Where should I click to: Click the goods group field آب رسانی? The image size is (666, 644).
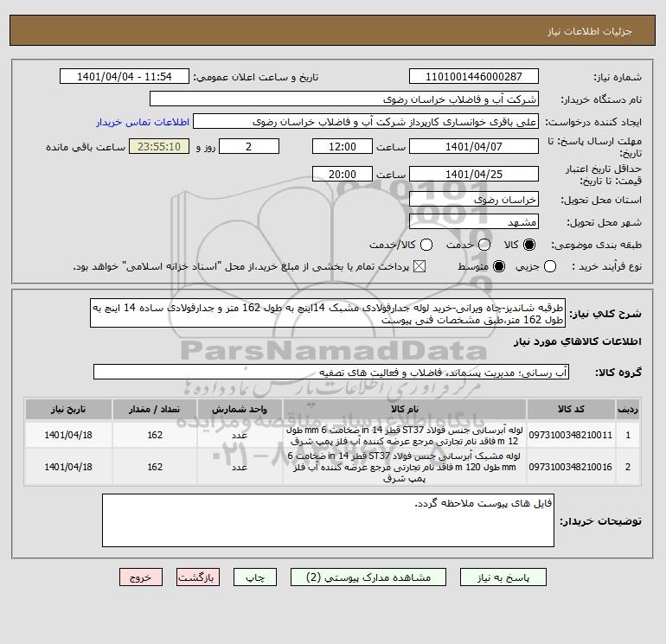331,372
